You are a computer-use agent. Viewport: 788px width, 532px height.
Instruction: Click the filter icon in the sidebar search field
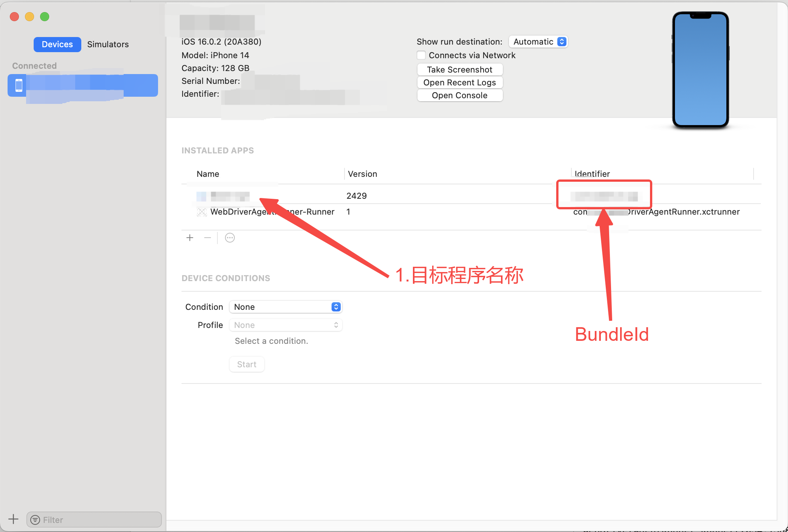[35, 520]
